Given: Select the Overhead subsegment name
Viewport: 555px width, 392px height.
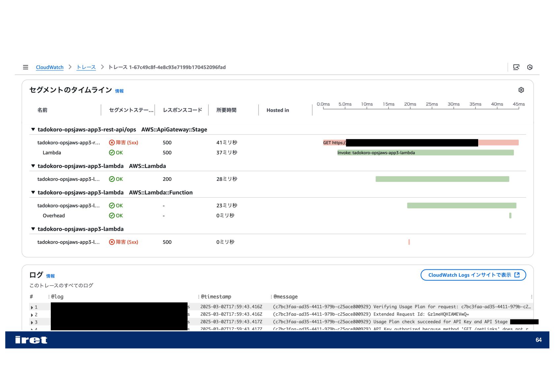Looking at the screenshot, I should pyautogui.click(x=54, y=215).
